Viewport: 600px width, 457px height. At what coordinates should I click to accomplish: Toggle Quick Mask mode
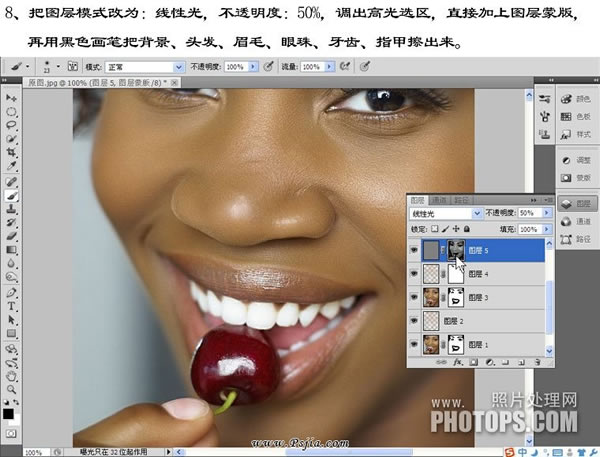(x=11, y=434)
